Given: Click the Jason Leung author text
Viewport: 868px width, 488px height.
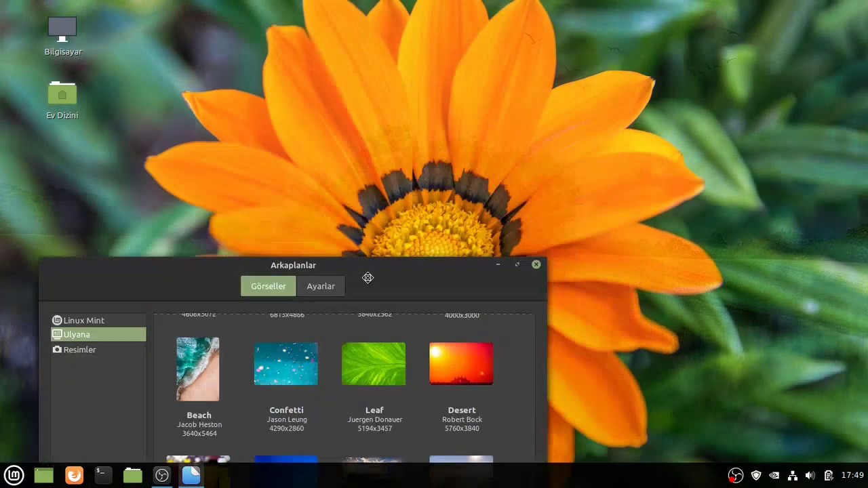Looking at the screenshot, I should [287, 420].
